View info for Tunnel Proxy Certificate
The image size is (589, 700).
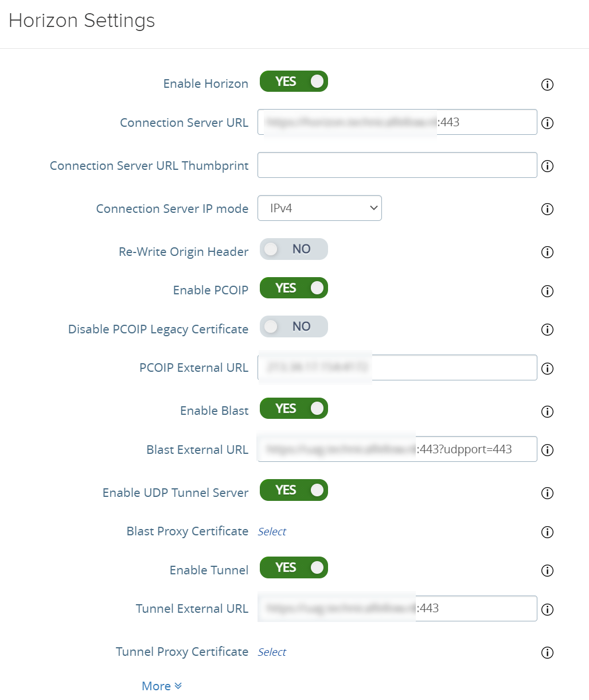coord(547,653)
